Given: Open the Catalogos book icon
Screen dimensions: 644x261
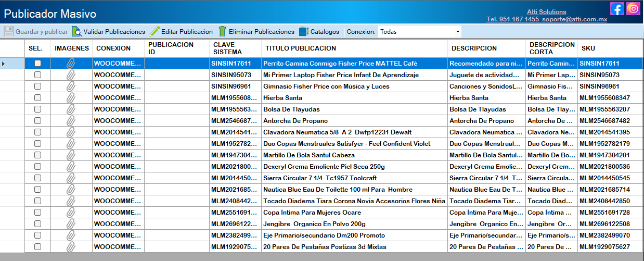Looking at the screenshot, I should click(304, 32).
